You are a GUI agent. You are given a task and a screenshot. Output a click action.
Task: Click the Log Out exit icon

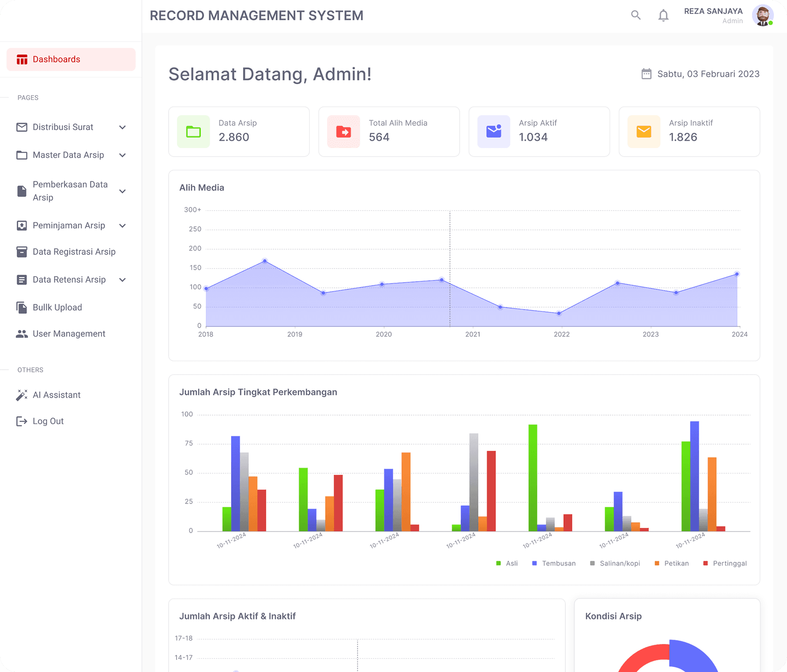pyautogui.click(x=22, y=421)
